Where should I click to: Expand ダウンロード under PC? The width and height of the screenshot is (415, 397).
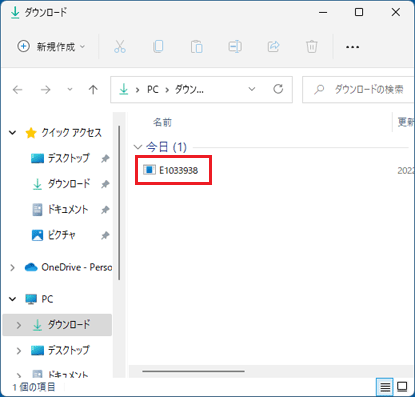click(19, 325)
